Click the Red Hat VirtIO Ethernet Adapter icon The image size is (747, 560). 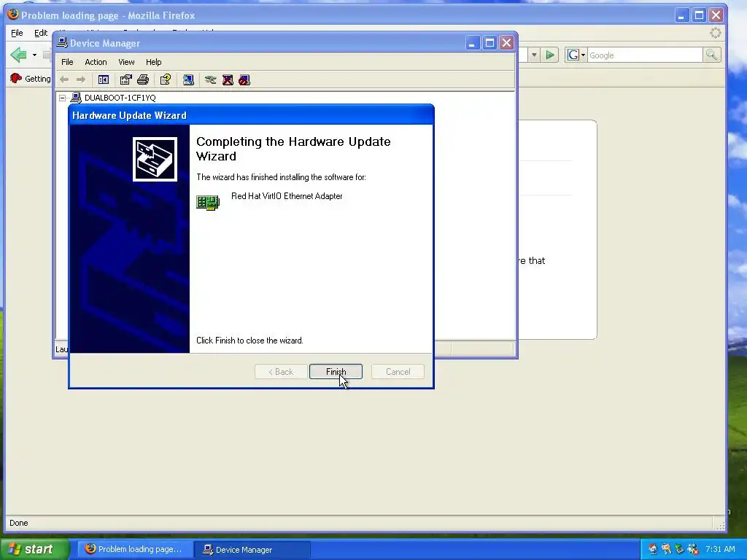(208, 203)
